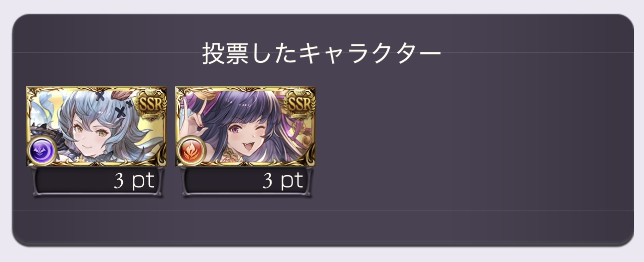644x262 pixels.
Task: Open the purple-haired character thumbnail
Action: 246,127
